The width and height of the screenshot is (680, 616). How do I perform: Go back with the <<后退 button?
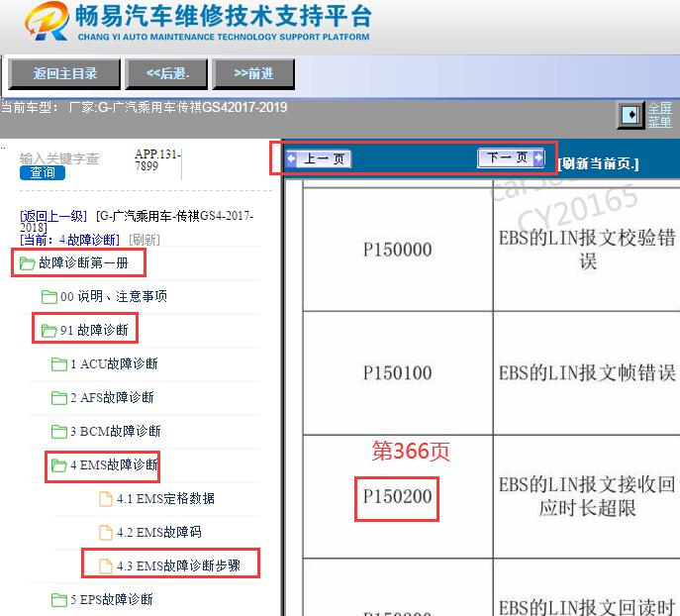pyautogui.click(x=166, y=74)
